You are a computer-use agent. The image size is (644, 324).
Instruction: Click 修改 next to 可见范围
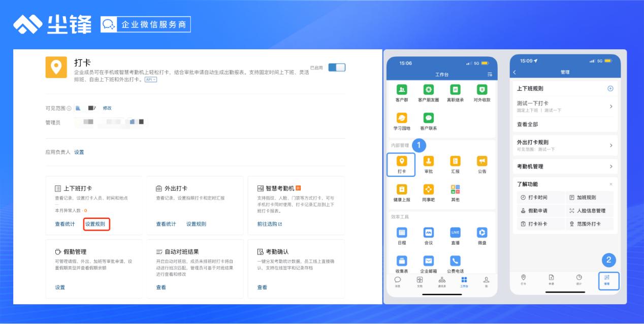(107, 108)
